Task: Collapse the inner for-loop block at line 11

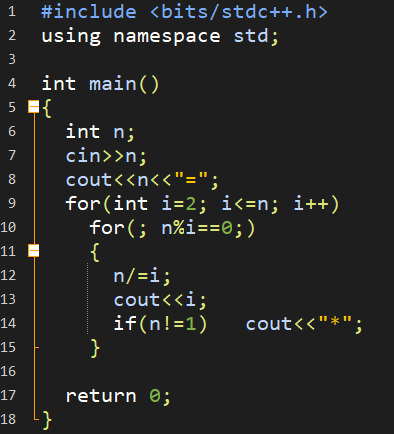Action: pyautogui.click(x=34, y=251)
